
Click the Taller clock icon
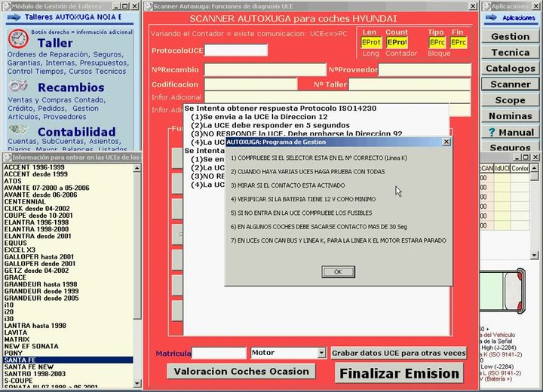pos(18,38)
